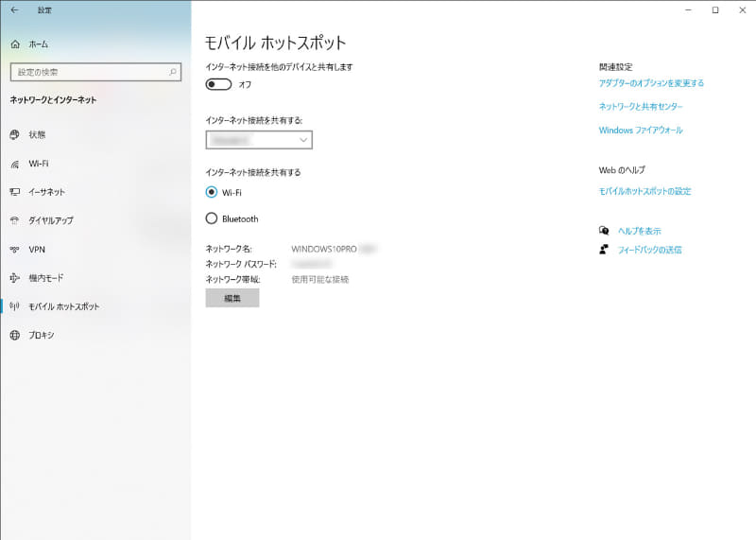The width and height of the screenshot is (756, 540).
Task: Click the Wi-Fi signal icon in sidebar
Action: [x=15, y=164]
